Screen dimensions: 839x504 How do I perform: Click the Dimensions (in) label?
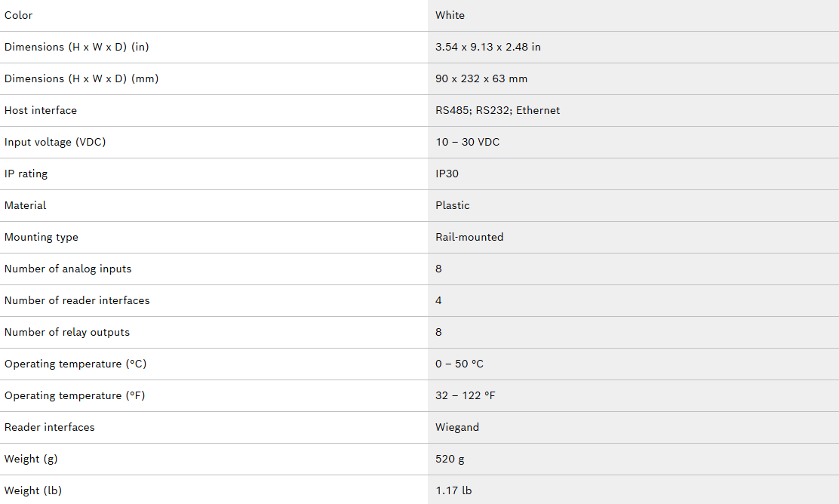[x=76, y=47]
